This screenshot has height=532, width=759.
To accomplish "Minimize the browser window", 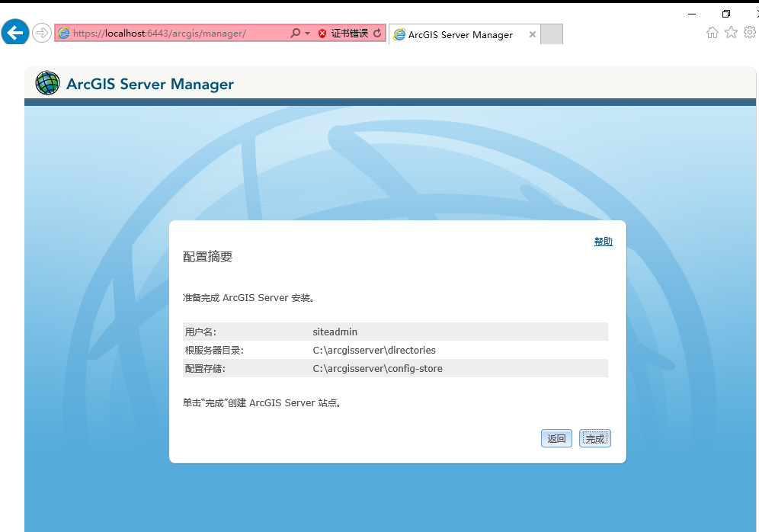I will click(x=692, y=14).
